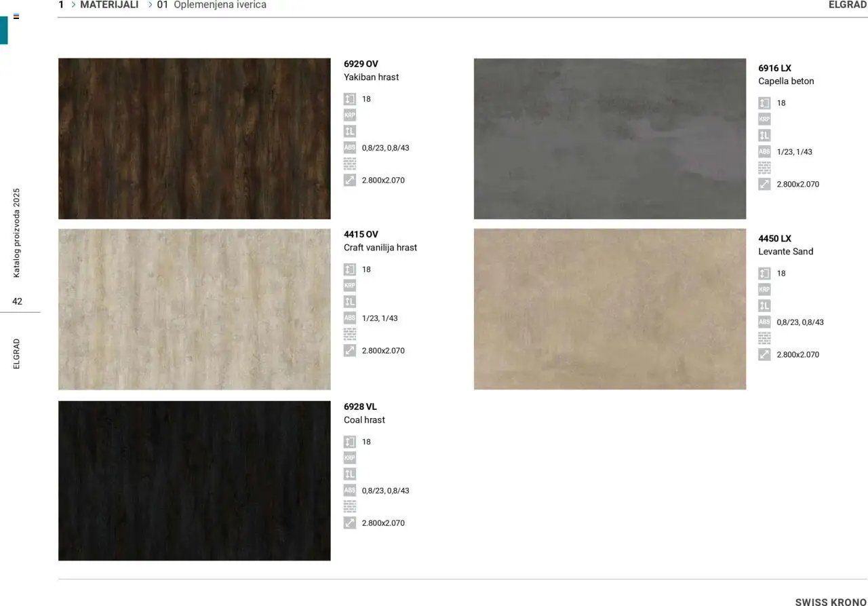Click the thickness icon under Levante Sand
The width and height of the screenshot is (868, 606).
tap(764, 273)
